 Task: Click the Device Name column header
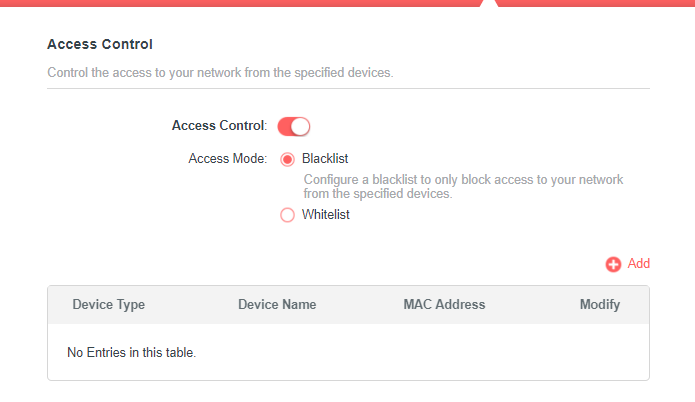tap(277, 305)
